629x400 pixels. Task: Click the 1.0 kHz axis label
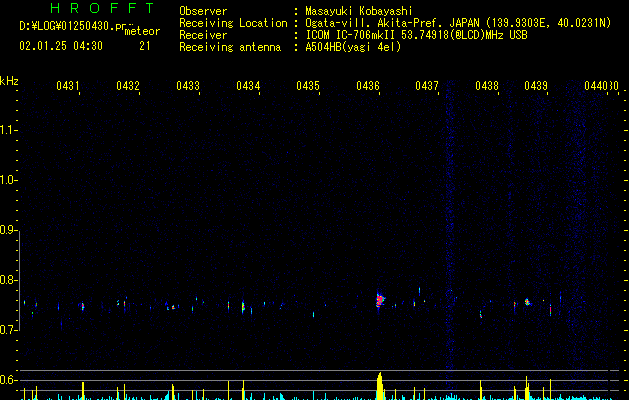coord(8,180)
